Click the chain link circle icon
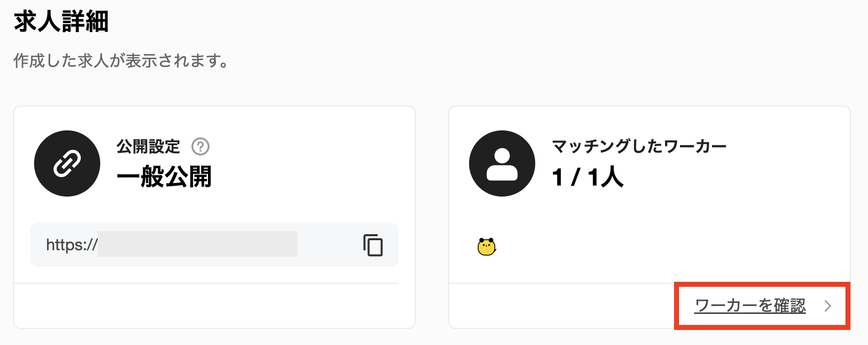 coord(67,163)
